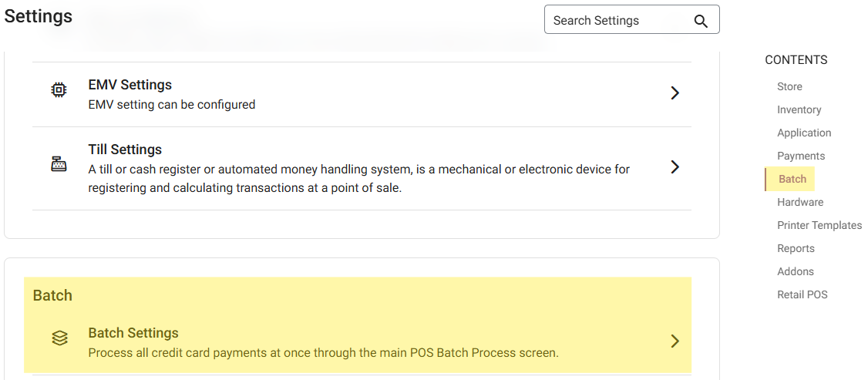Click the EMV Settings chip icon
The width and height of the screenshot is (868, 380).
[59, 90]
